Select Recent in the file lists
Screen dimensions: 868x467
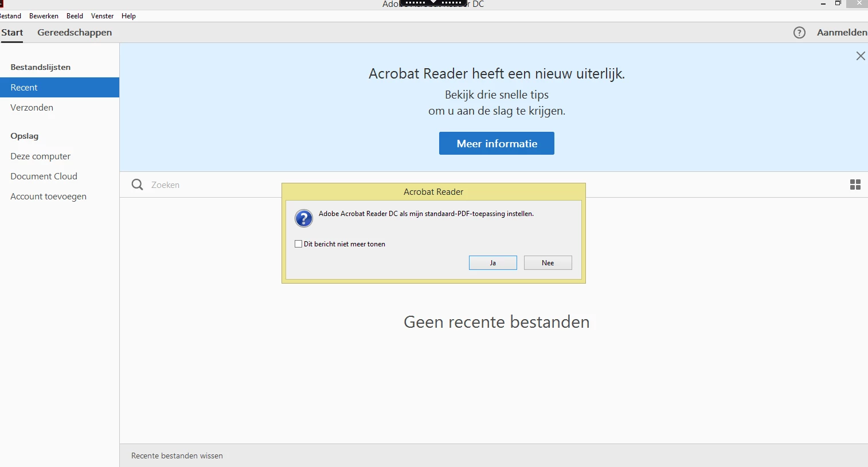click(x=60, y=88)
